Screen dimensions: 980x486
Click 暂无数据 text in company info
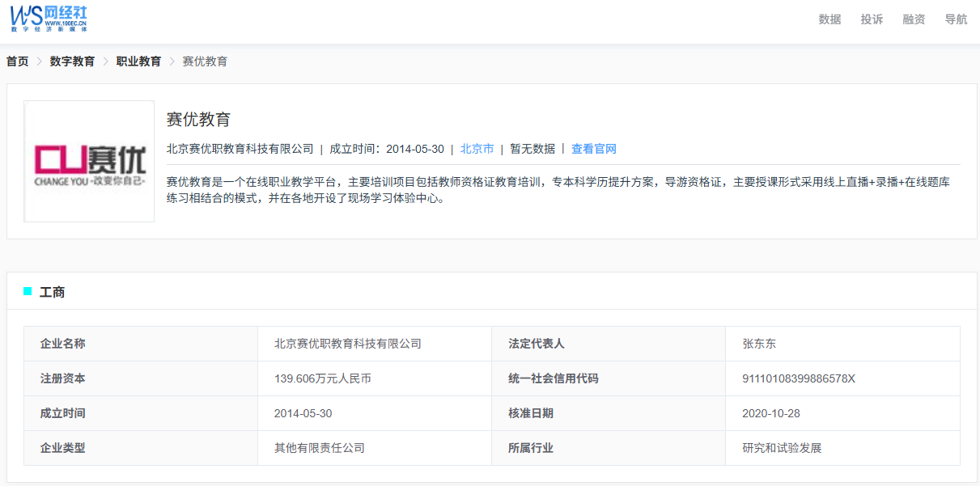[x=532, y=149]
